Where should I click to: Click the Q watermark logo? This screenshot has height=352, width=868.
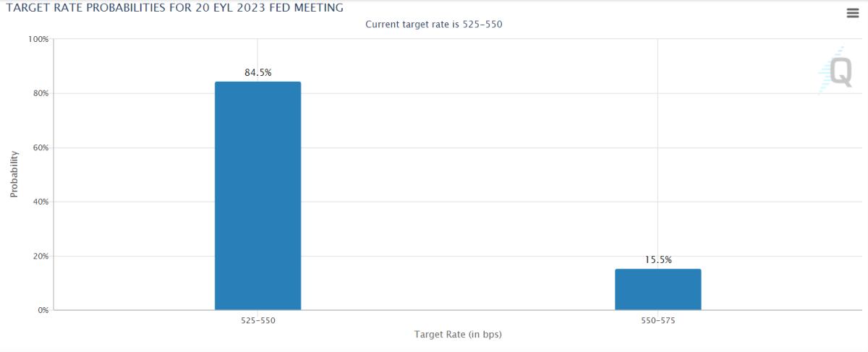tap(839, 72)
